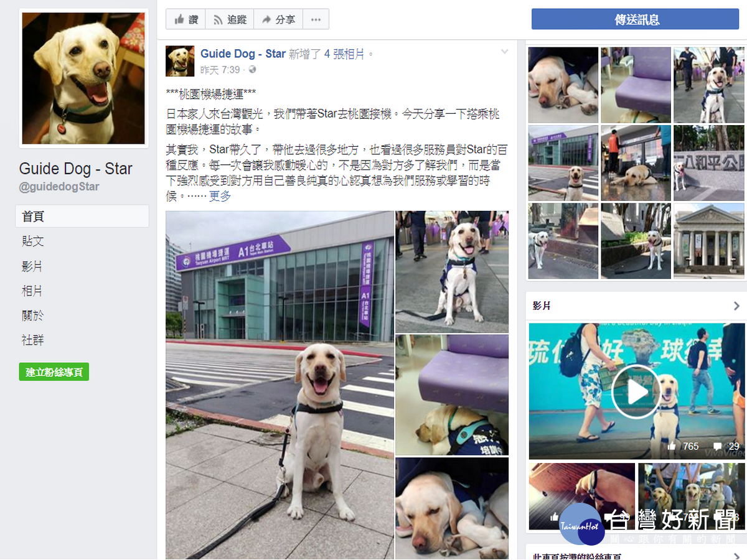
Task: Click the Share arrow button
Action: tap(278, 19)
